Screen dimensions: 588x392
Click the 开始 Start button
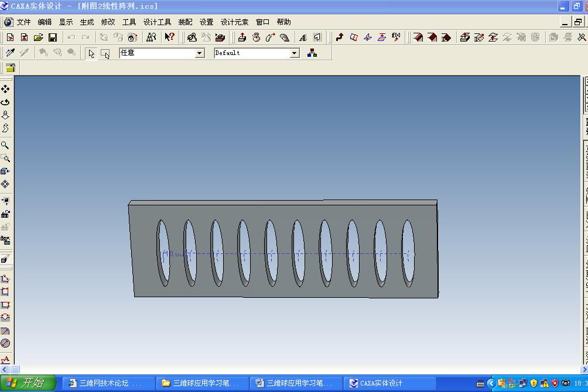28,383
